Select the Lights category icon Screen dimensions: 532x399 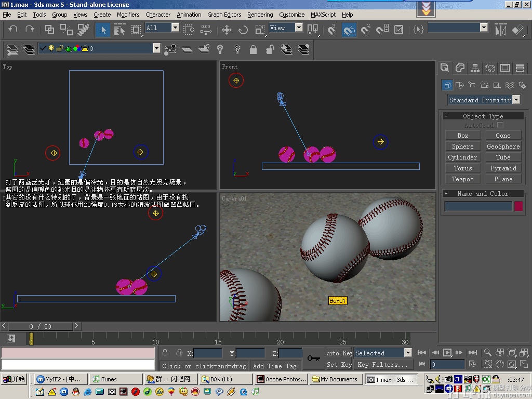pyautogui.click(x=472, y=85)
